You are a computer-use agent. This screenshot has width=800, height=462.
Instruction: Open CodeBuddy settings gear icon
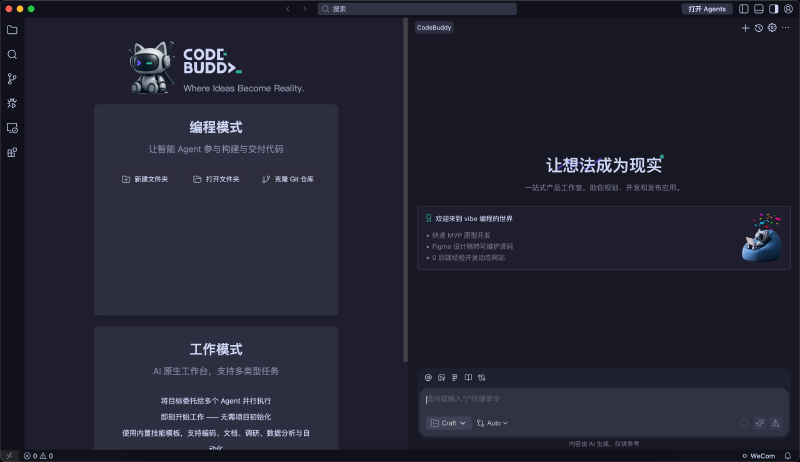click(772, 28)
